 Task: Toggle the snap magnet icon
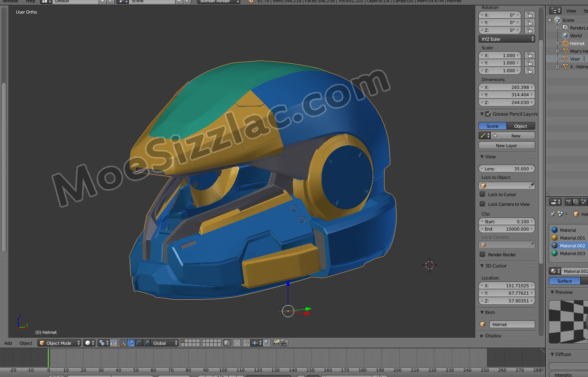click(x=246, y=343)
